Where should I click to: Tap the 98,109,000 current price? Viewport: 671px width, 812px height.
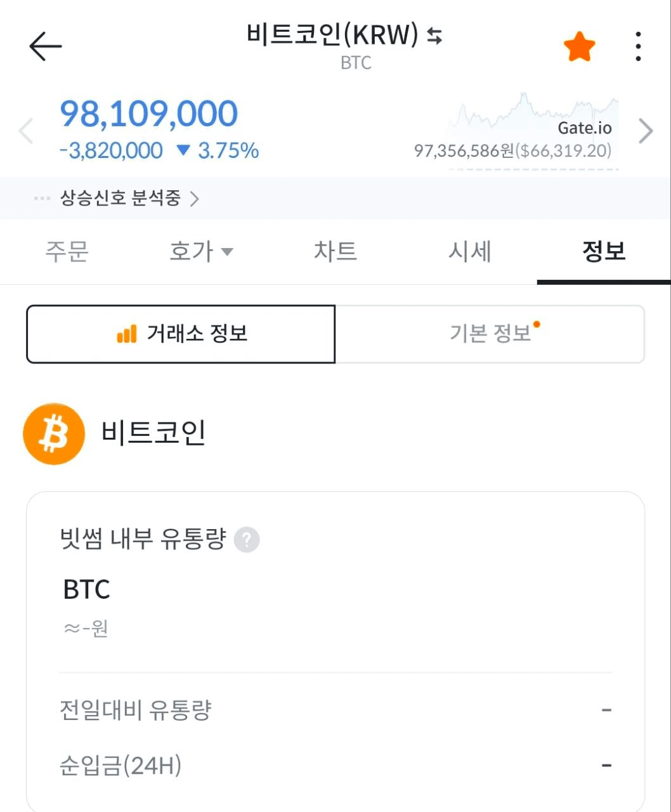click(x=148, y=114)
